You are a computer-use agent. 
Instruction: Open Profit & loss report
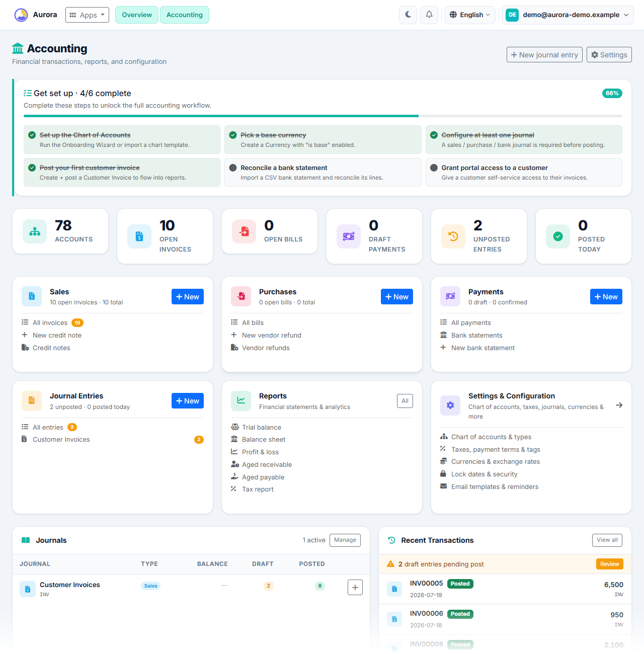click(x=260, y=452)
